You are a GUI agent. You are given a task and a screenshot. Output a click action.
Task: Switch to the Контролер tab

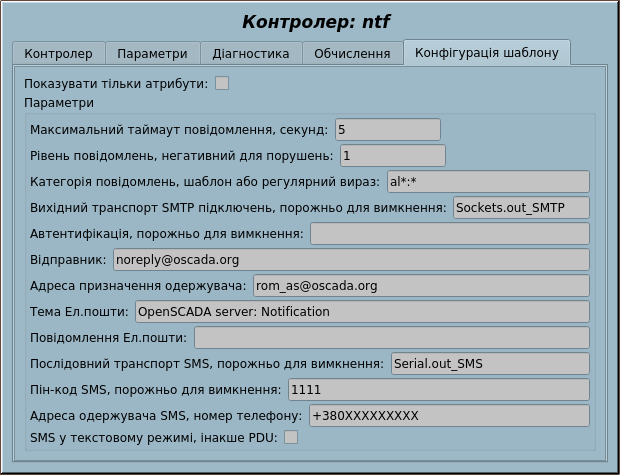click(58, 53)
